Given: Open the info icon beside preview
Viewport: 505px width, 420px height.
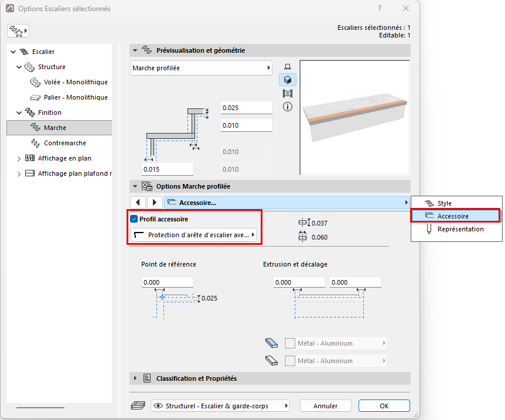Looking at the screenshot, I should (288, 107).
